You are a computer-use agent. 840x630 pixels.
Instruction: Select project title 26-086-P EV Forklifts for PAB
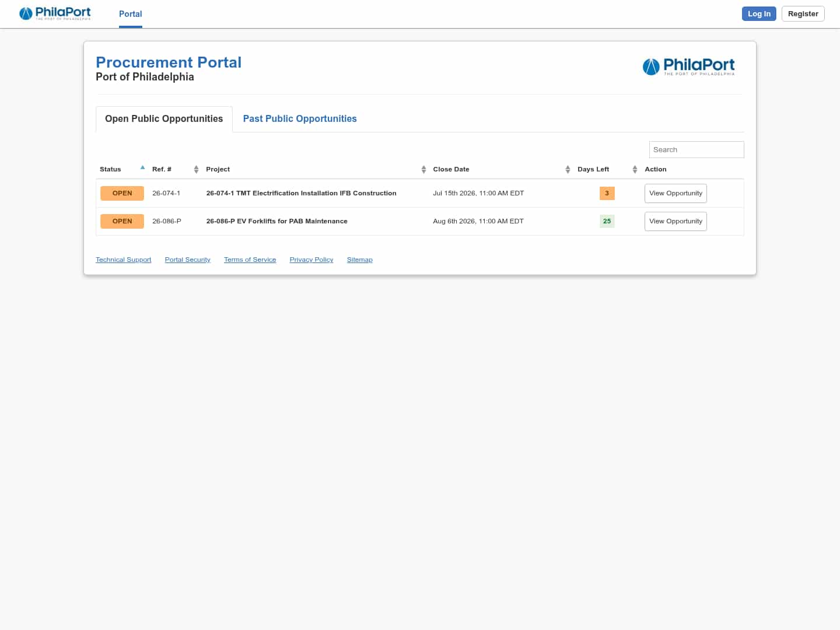(x=276, y=221)
